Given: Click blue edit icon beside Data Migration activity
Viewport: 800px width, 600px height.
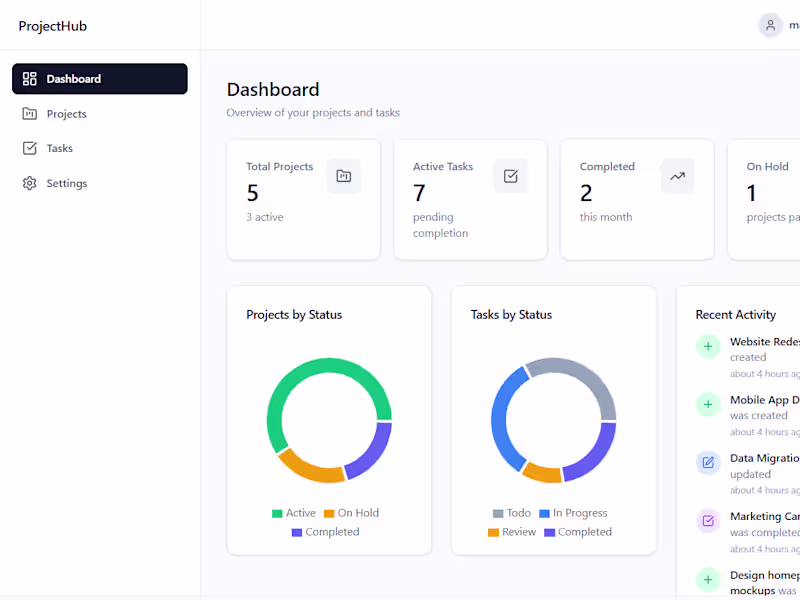Looking at the screenshot, I should coord(708,463).
